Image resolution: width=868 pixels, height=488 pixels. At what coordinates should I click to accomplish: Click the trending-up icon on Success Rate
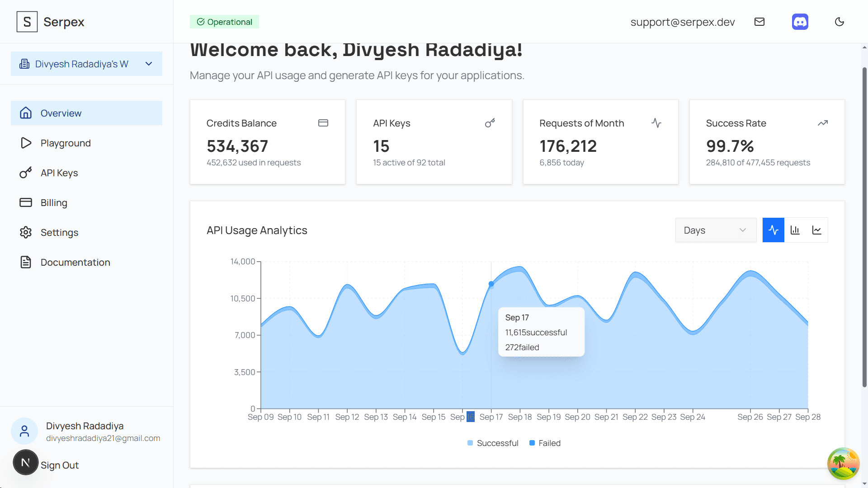click(823, 122)
